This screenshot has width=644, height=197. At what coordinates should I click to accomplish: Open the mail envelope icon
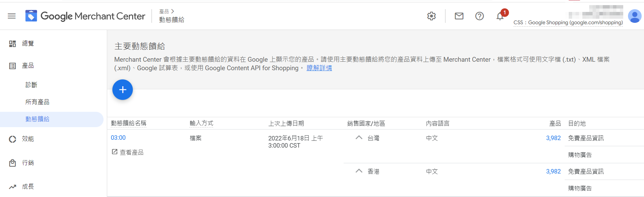(459, 16)
